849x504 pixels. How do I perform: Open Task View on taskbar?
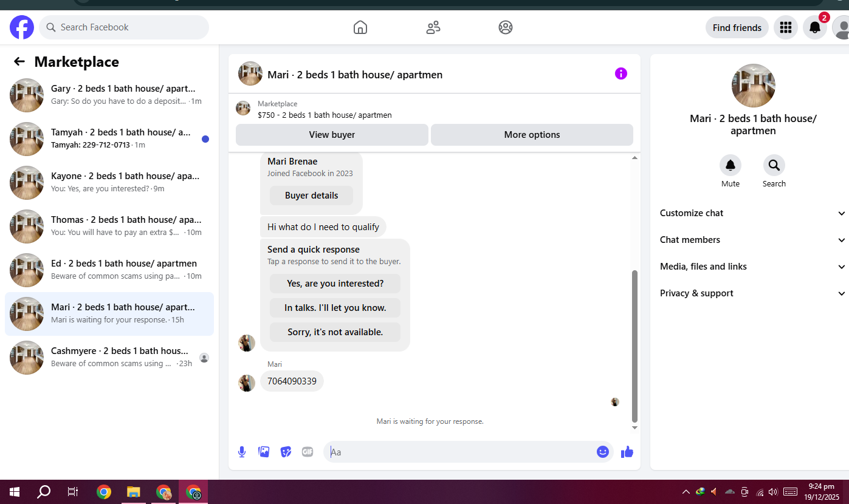[x=73, y=492]
